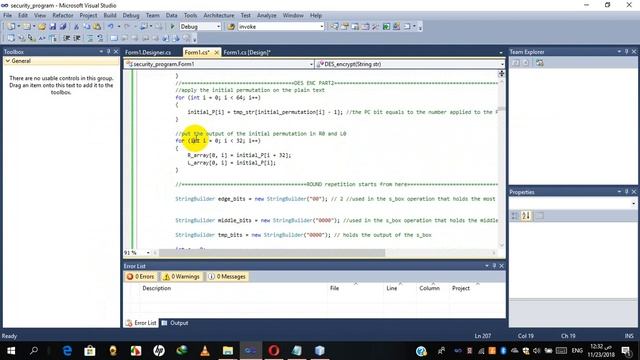Toggle the 0 Messages filter
Image resolution: width=640 pixels, height=360 pixels.
click(227, 277)
